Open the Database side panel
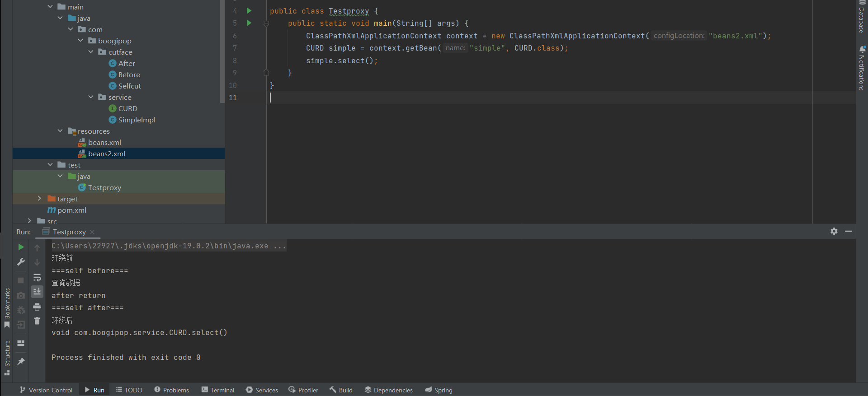The image size is (868, 396). click(x=862, y=16)
